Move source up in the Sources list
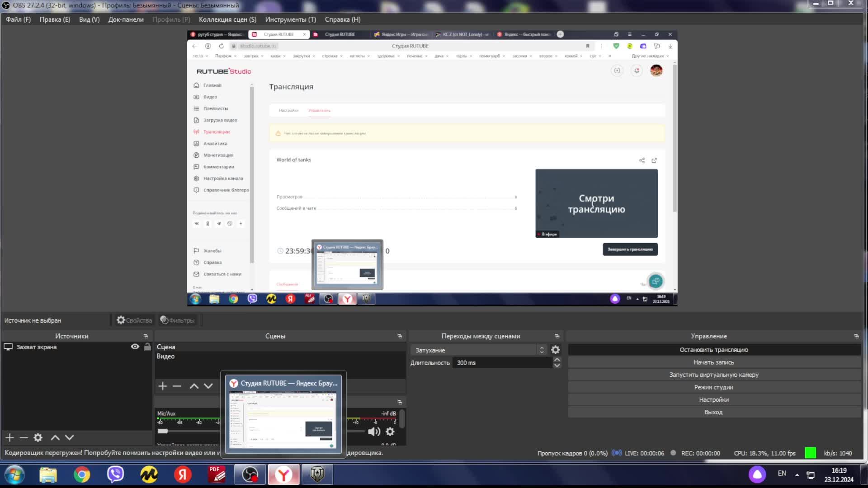 coord(55,437)
